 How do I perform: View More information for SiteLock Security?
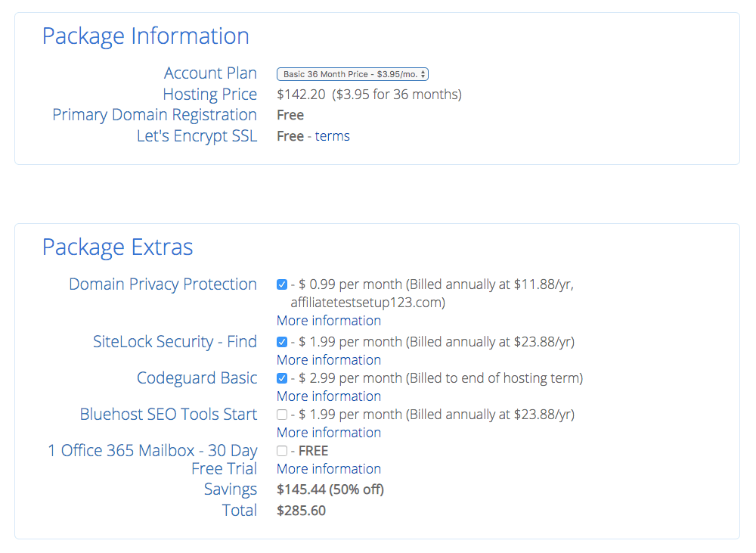328,360
